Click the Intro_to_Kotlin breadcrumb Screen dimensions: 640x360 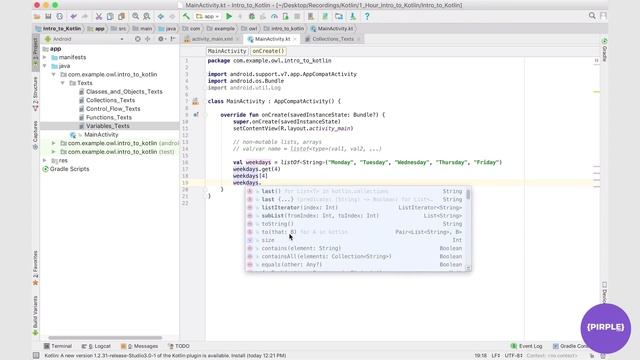coord(58,29)
